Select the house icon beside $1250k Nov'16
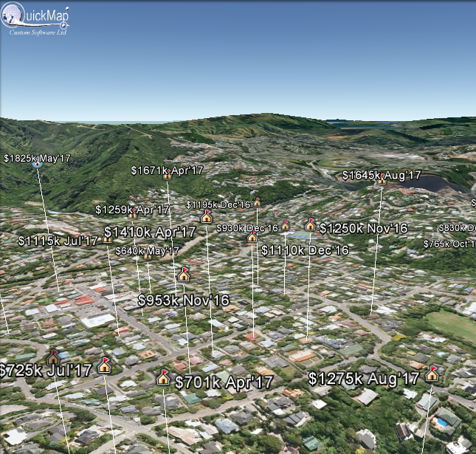This screenshot has height=454, width=476. click(x=311, y=224)
